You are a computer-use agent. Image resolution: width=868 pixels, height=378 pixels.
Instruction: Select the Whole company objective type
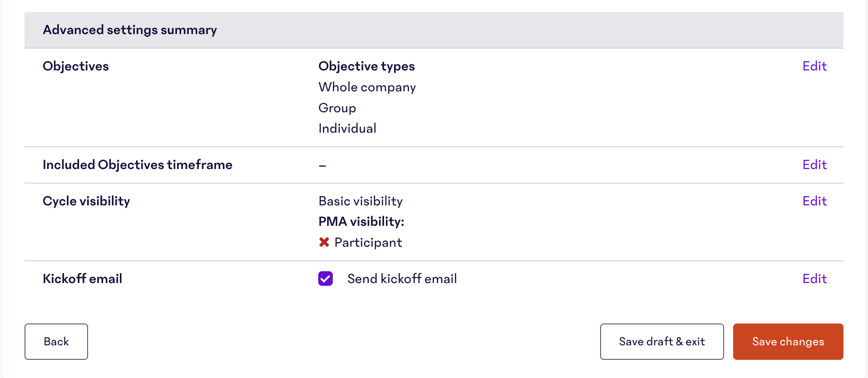367,87
